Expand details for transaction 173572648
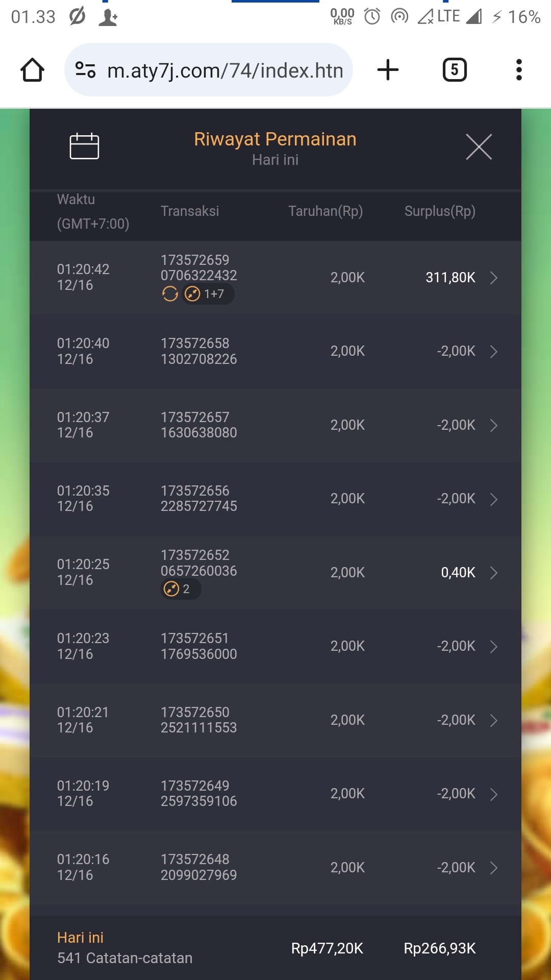 click(493, 868)
